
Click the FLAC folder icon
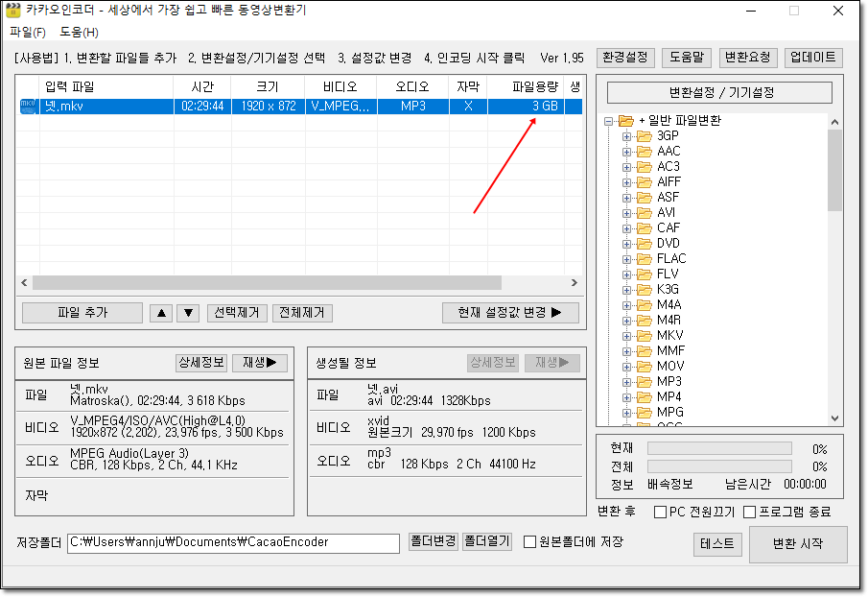tap(644, 259)
